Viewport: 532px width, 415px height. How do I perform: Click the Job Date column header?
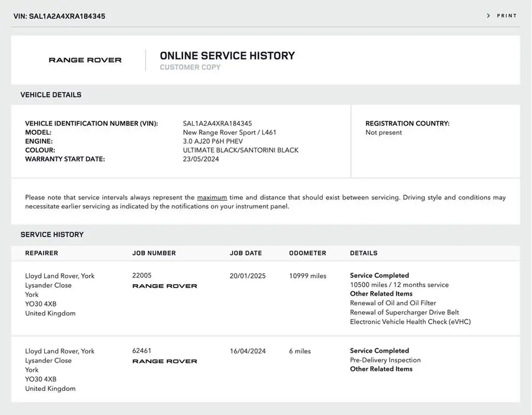[x=246, y=253]
